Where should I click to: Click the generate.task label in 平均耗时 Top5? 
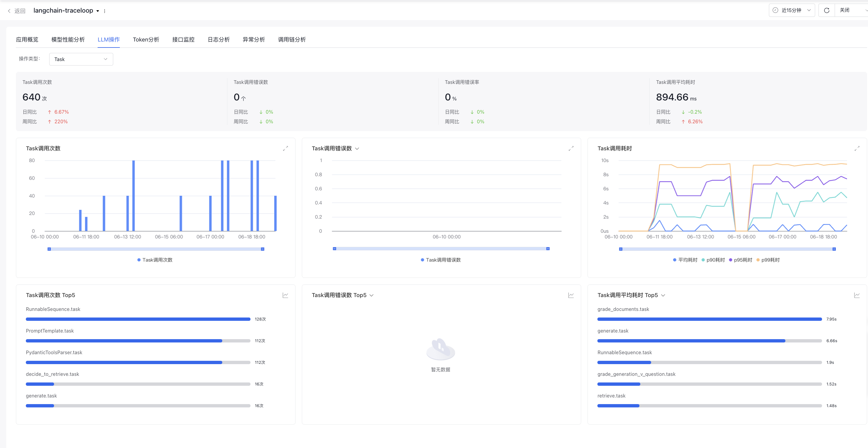coord(613,331)
